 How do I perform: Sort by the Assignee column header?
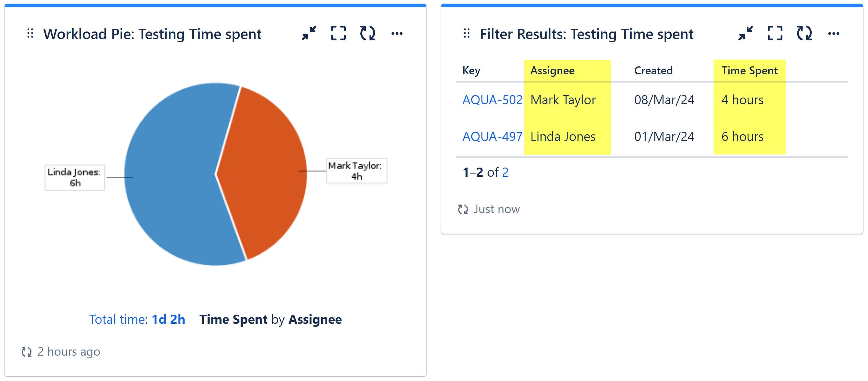click(x=553, y=70)
